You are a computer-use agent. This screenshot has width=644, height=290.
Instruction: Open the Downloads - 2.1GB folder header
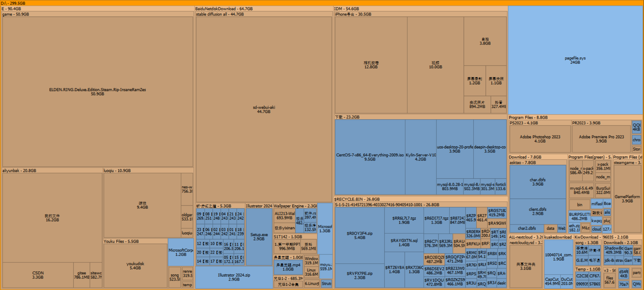[x=622, y=242]
